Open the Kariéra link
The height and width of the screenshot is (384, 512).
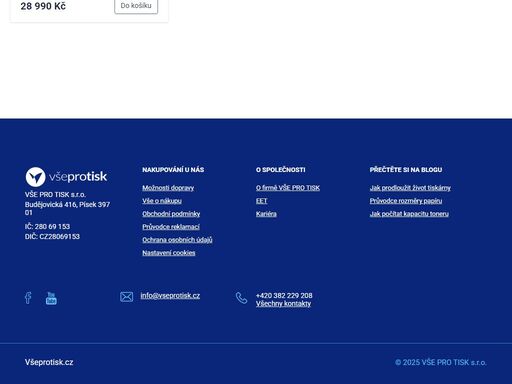pos(266,214)
